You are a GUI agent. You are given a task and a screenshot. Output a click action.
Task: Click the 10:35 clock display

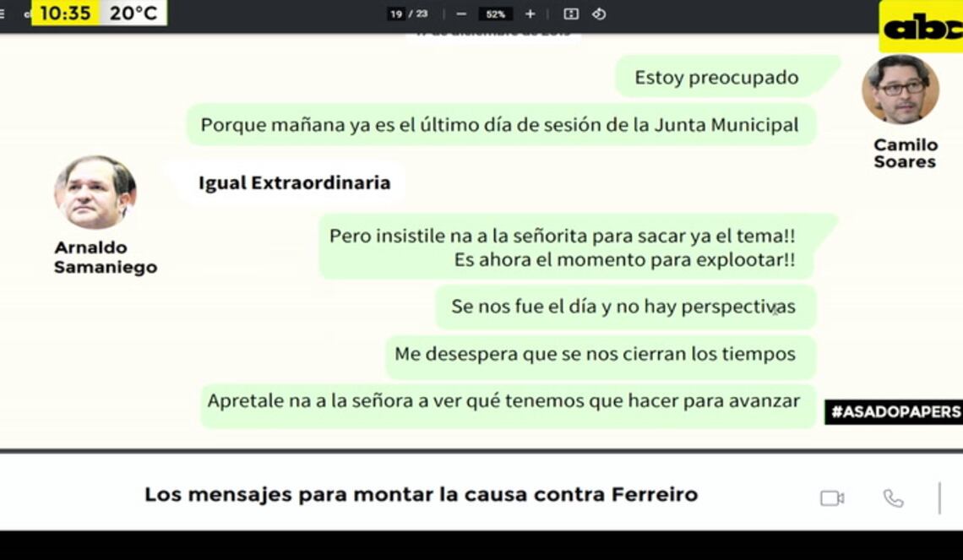(66, 14)
